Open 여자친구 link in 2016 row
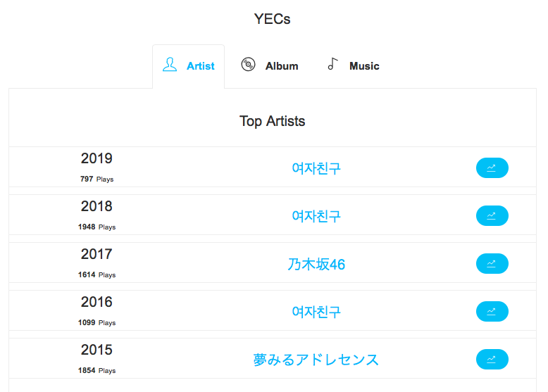This screenshot has height=392, width=548. 316,312
